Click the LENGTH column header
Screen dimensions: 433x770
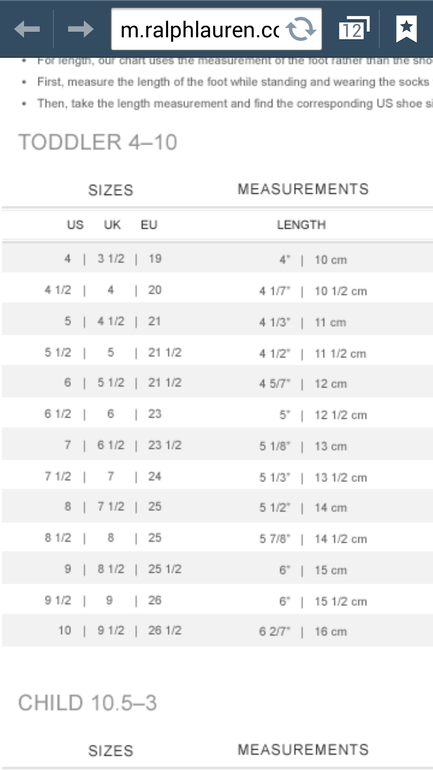click(x=301, y=225)
